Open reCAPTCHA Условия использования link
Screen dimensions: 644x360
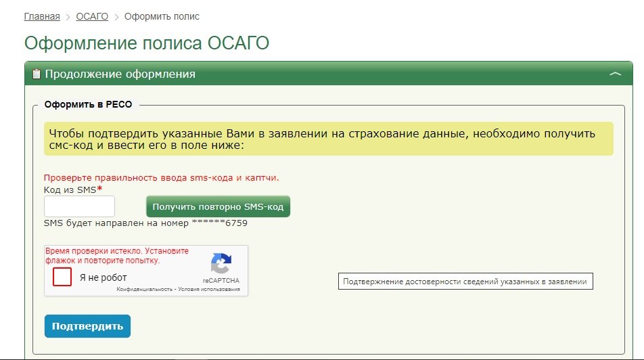[208, 290]
